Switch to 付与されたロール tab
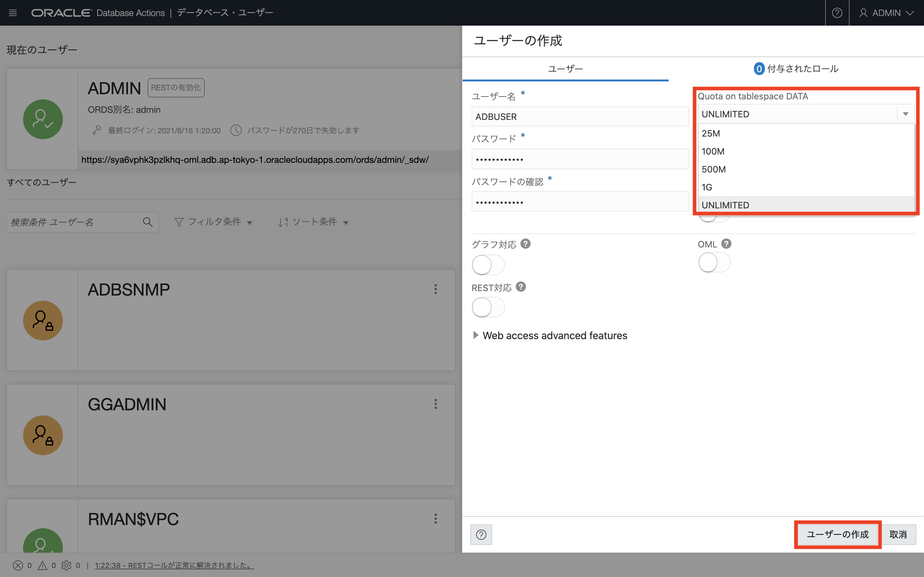The image size is (924, 577). (796, 69)
